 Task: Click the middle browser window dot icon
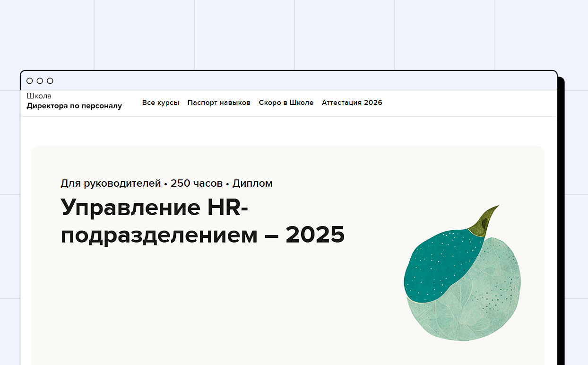tap(41, 80)
